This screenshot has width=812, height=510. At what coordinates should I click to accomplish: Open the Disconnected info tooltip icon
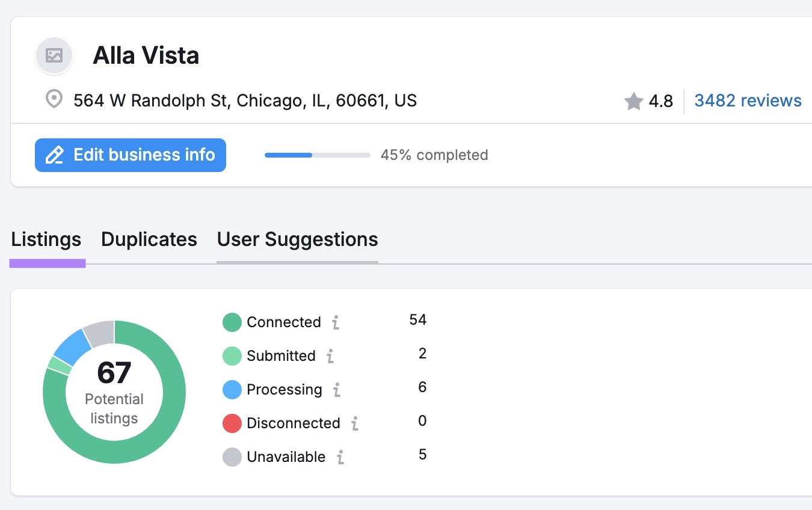[x=354, y=423]
